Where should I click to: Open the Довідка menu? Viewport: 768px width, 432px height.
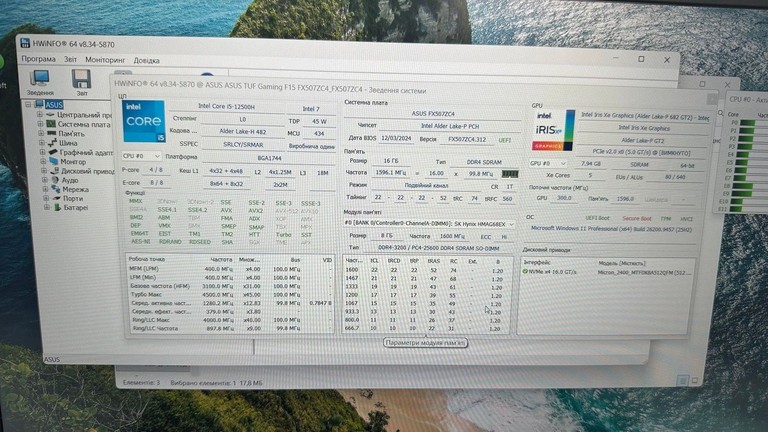146,61
